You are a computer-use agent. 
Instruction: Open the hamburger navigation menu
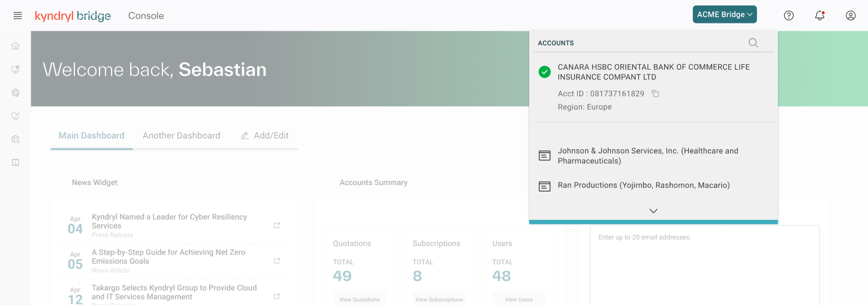(x=17, y=16)
